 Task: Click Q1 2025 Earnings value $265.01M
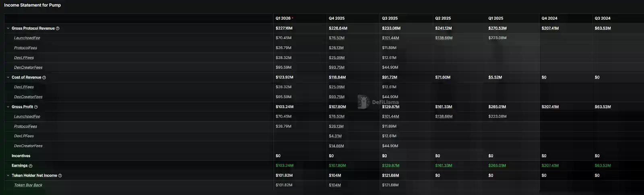pyautogui.click(x=497, y=166)
